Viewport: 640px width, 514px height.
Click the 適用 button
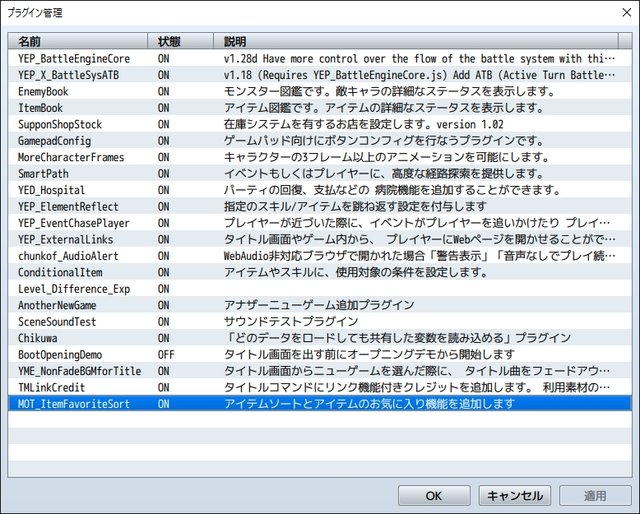point(595,496)
